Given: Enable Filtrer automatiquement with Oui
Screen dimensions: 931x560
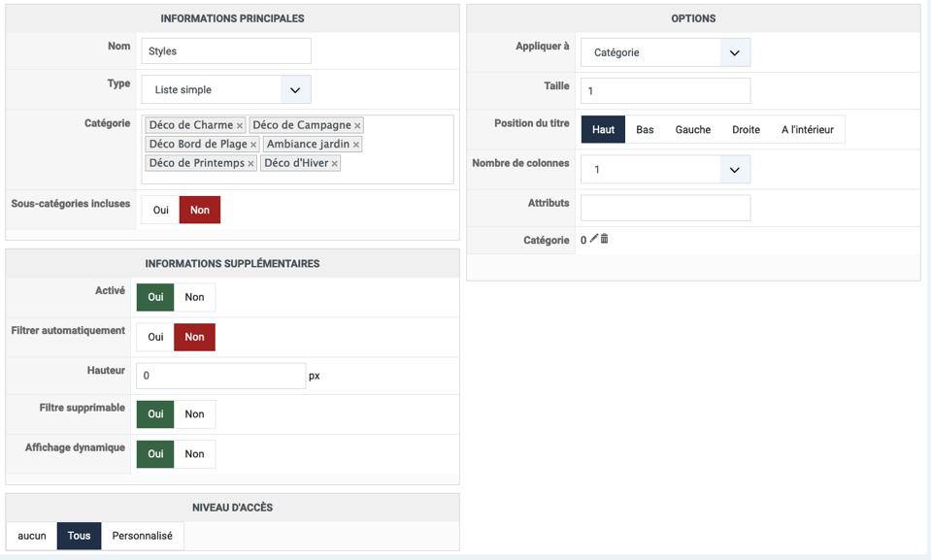Looking at the screenshot, I should 155,337.
